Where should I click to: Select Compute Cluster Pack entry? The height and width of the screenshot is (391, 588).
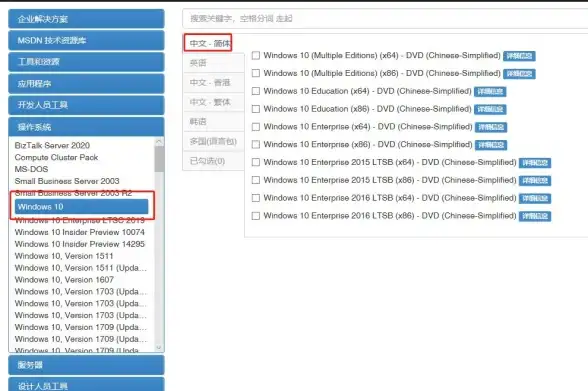[56, 157]
